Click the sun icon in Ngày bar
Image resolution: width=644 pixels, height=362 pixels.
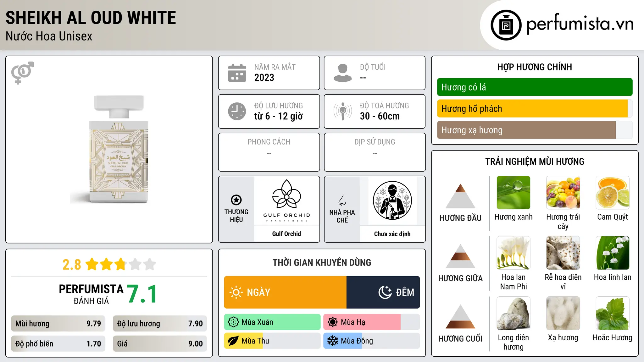pyautogui.click(x=236, y=292)
